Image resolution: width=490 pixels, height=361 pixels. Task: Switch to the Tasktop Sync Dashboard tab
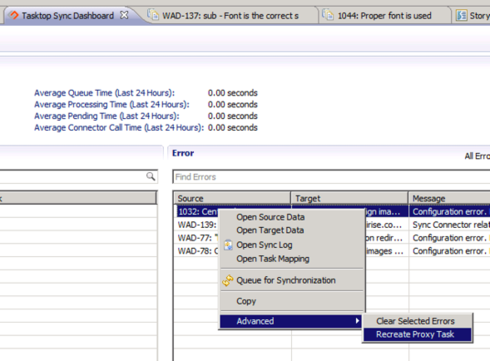click(x=68, y=16)
